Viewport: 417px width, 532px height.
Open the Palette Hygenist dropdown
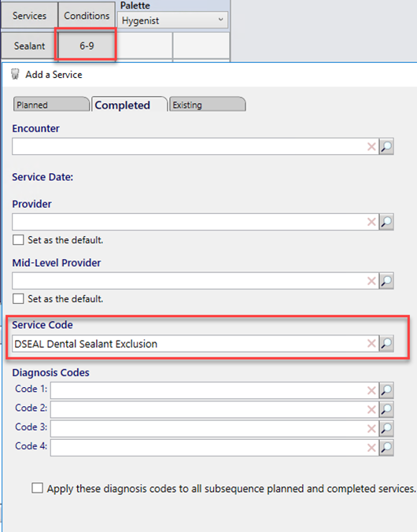[x=172, y=20]
